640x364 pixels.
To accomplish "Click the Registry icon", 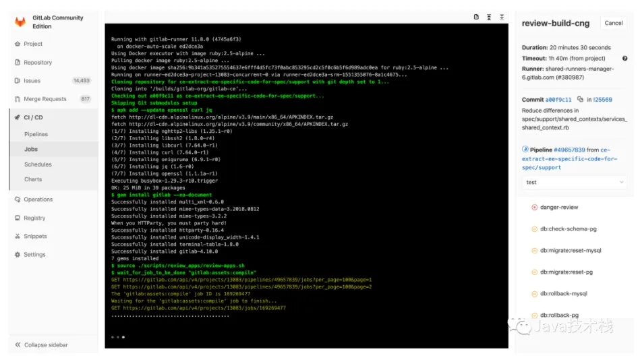I will click(17, 218).
